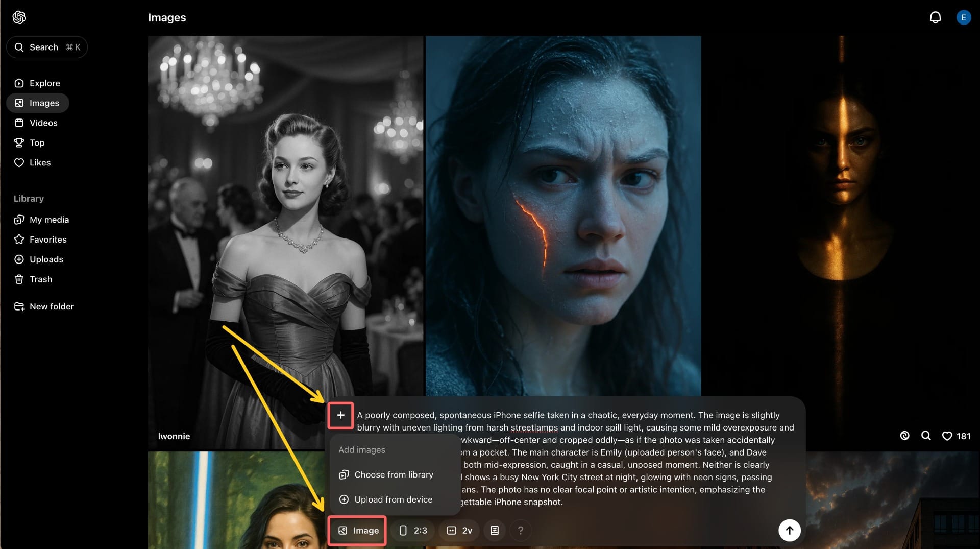This screenshot has height=549, width=980.
Task: Submit the prompt with the arrow button
Action: [x=789, y=530]
